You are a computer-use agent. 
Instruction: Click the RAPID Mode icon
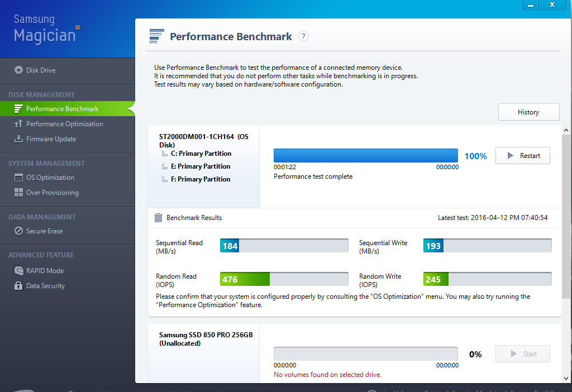point(18,271)
